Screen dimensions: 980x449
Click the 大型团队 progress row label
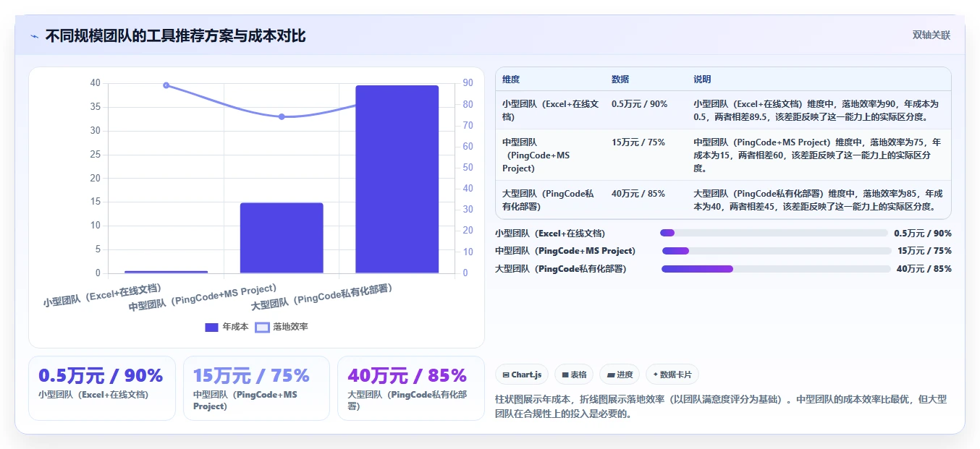[560, 269]
